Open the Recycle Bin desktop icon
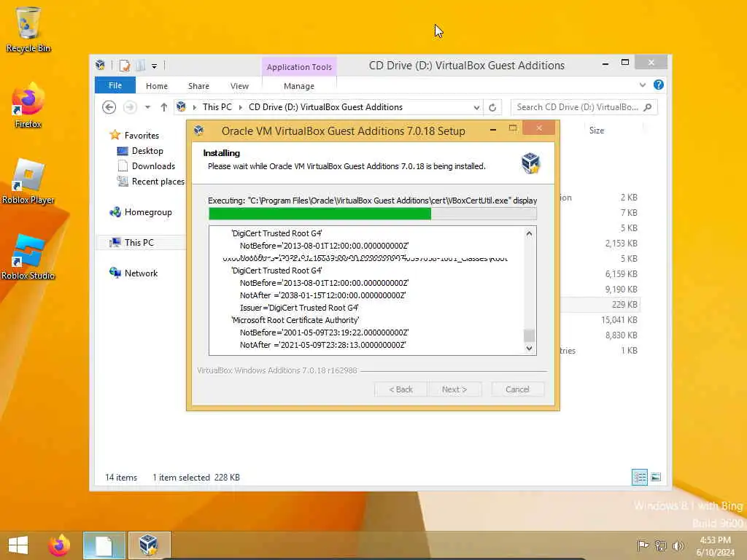Image resolution: width=747 pixels, height=560 pixels. (28, 29)
